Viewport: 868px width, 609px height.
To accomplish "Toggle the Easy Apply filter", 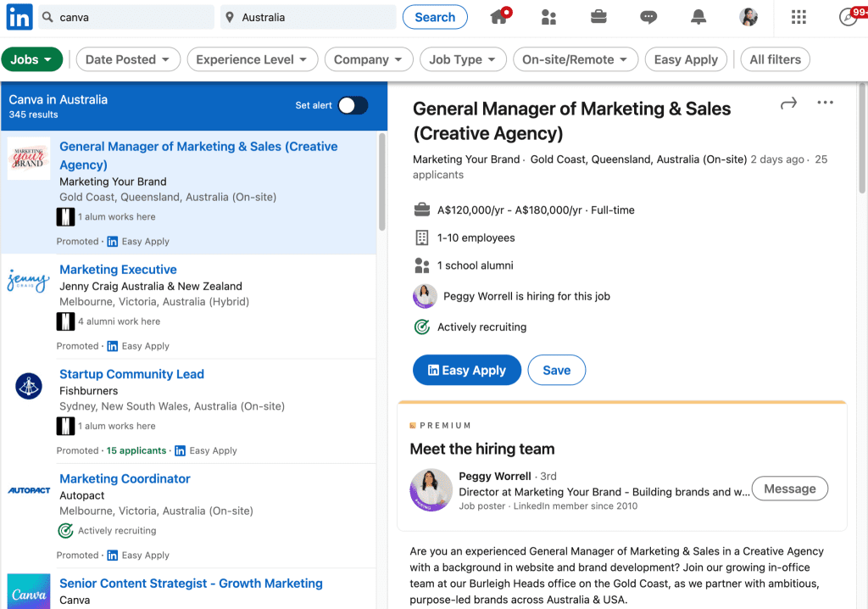I will coord(686,59).
